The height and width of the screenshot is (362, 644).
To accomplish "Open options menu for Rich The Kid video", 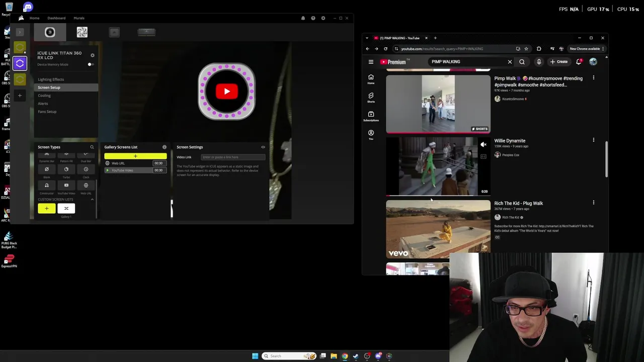I will pos(593,203).
